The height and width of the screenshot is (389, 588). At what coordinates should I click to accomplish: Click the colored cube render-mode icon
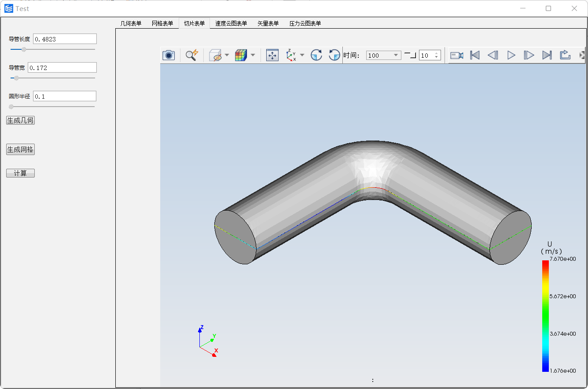click(x=241, y=55)
